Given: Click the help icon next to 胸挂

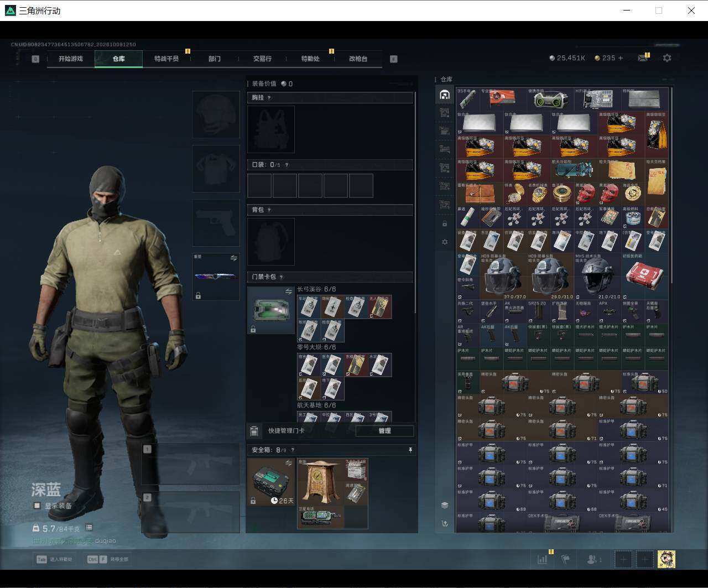Looking at the screenshot, I should [x=269, y=97].
